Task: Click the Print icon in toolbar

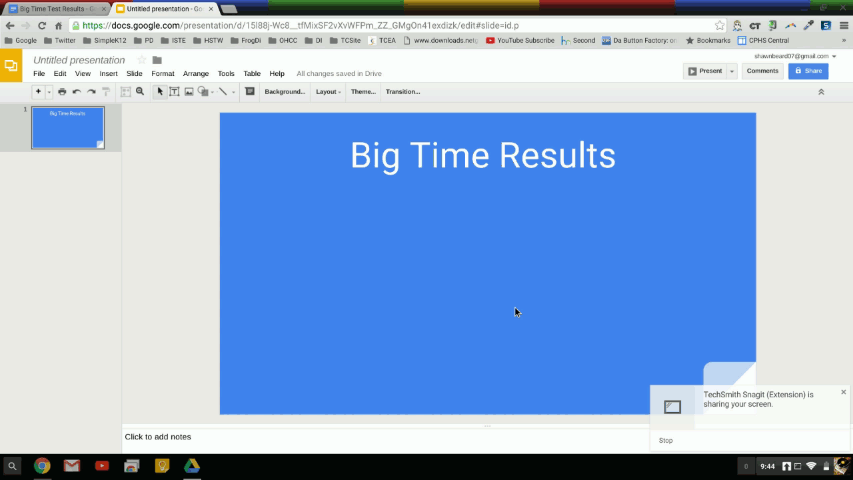Action: pyautogui.click(x=62, y=92)
